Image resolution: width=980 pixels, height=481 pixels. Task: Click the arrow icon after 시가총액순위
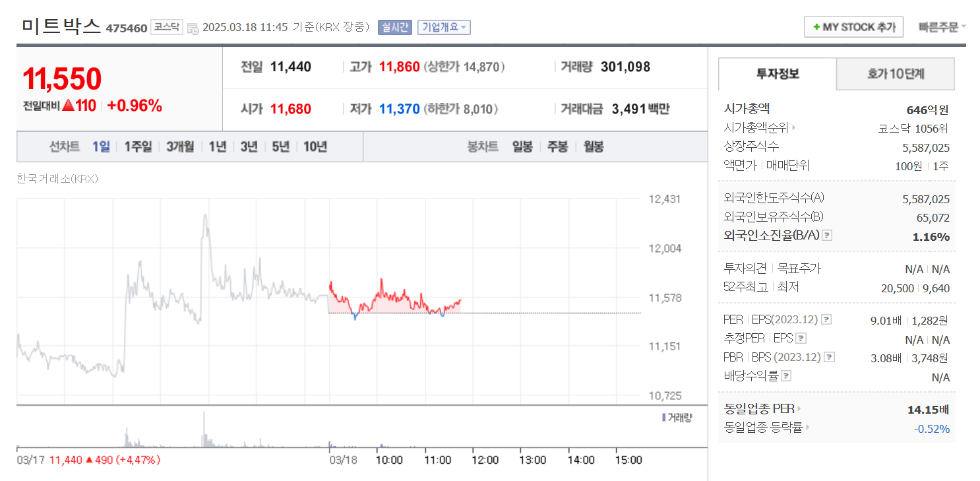(x=793, y=128)
